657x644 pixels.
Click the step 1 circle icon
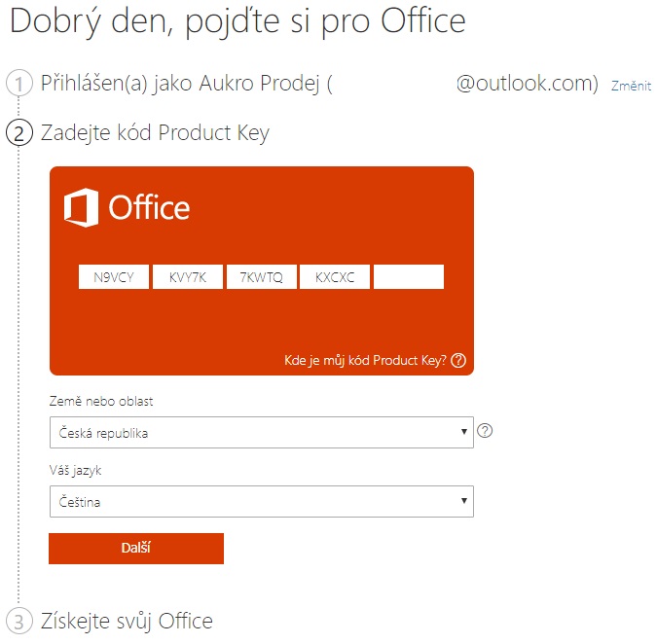tap(18, 83)
